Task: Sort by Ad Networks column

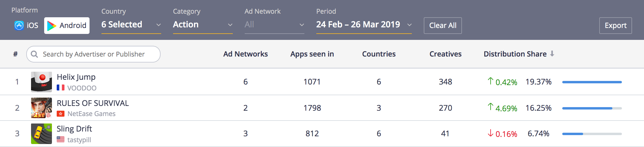Action: [245, 54]
